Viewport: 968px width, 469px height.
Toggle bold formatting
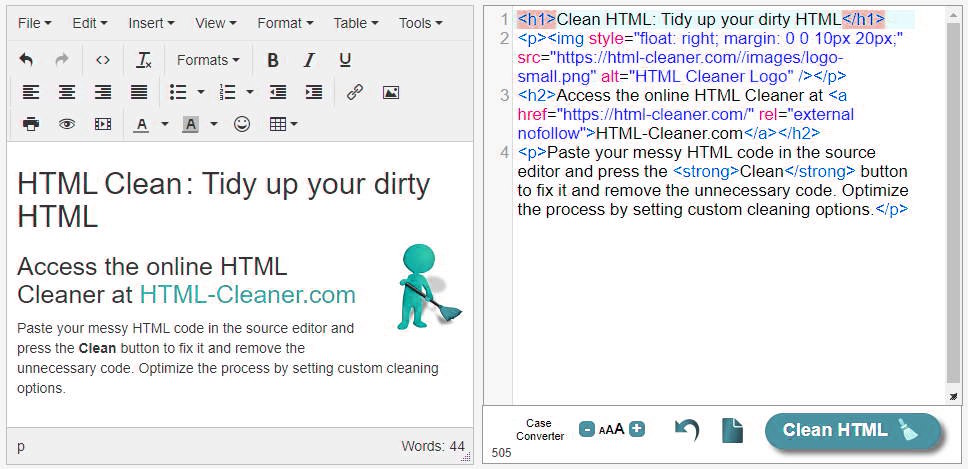(272, 60)
